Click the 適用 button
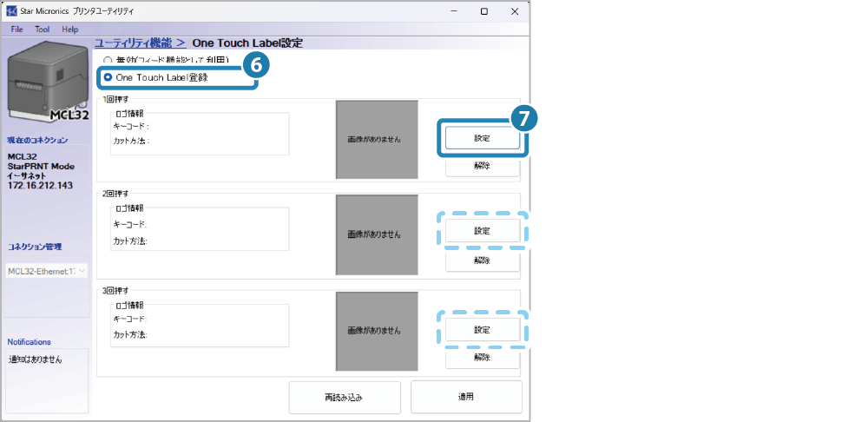Viewport: 868px width, 422px height. [x=466, y=397]
